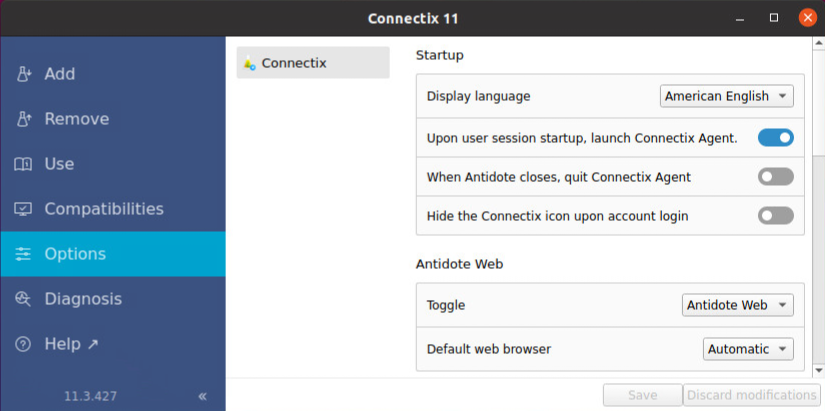Screen dimensions: 825x411
Task: Click the Remove icon in sidebar
Action: [x=24, y=119]
